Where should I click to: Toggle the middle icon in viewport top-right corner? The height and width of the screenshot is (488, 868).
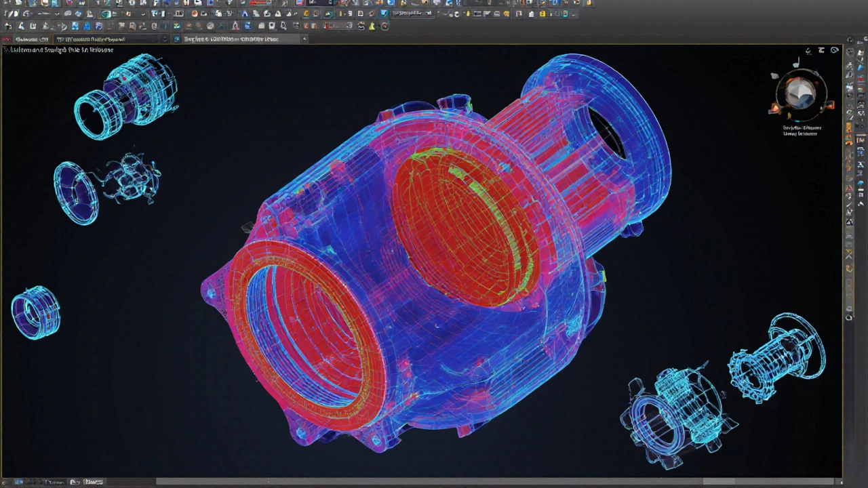821,50
